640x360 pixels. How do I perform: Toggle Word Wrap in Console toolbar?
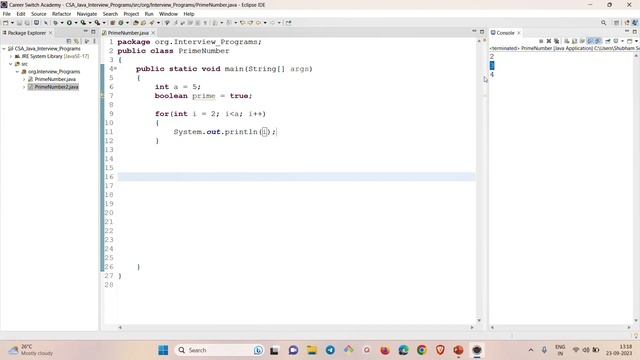pos(582,41)
